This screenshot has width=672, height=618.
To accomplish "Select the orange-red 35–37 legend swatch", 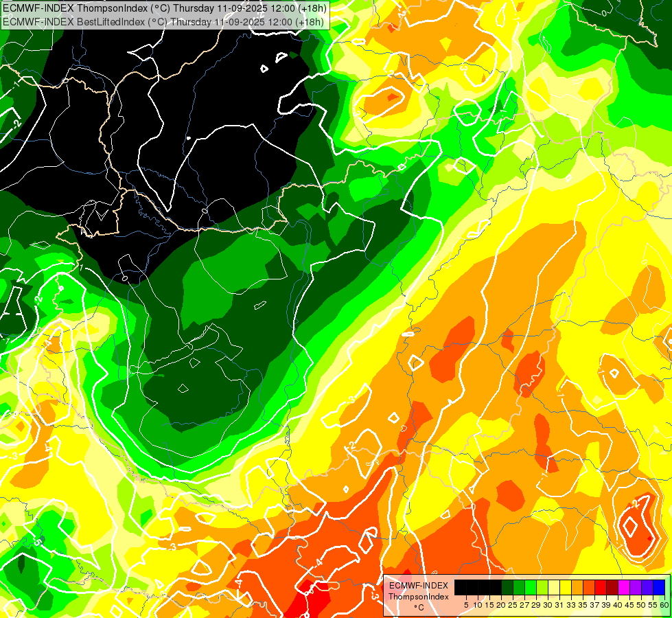I will pyautogui.click(x=589, y=588).
